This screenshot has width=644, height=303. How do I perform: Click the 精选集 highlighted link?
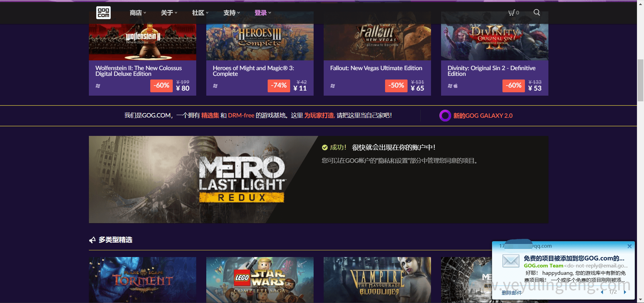210,115
